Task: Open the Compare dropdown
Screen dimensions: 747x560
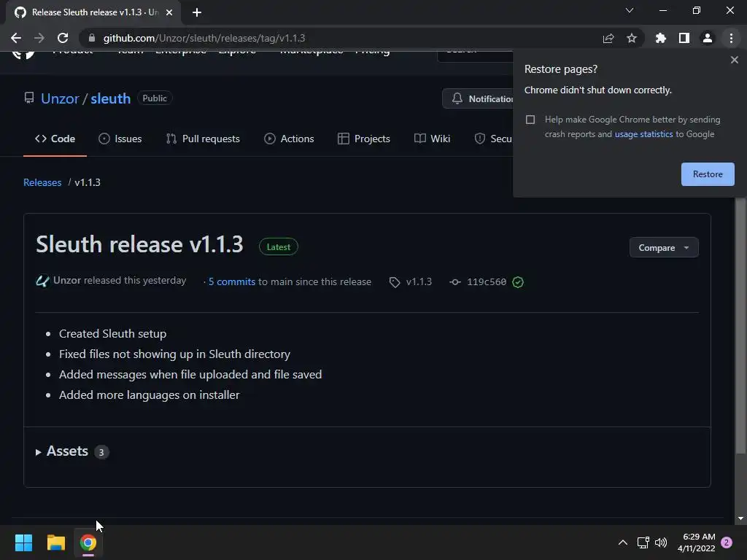Action: coord(664,248)
